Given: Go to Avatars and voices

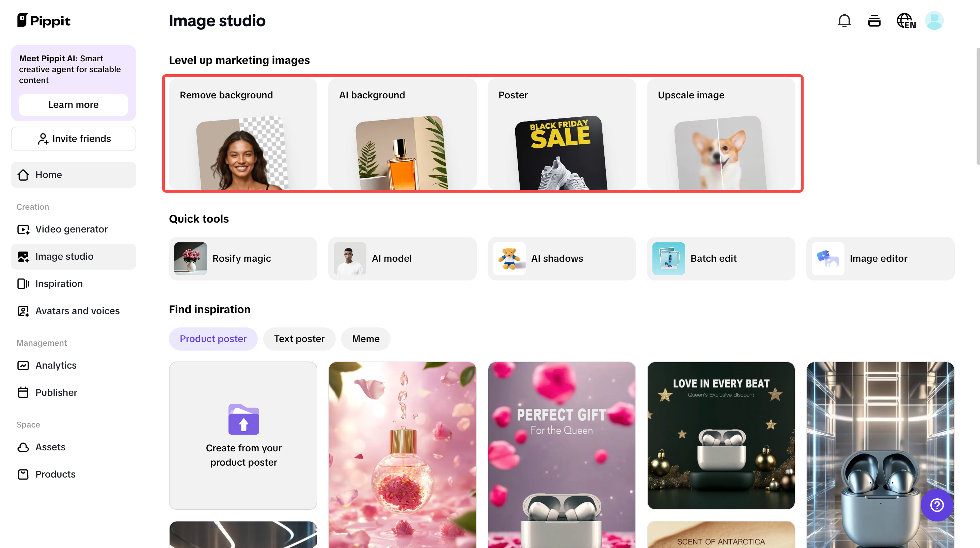Looking at the screenshot, I should [x=77, y=311].
